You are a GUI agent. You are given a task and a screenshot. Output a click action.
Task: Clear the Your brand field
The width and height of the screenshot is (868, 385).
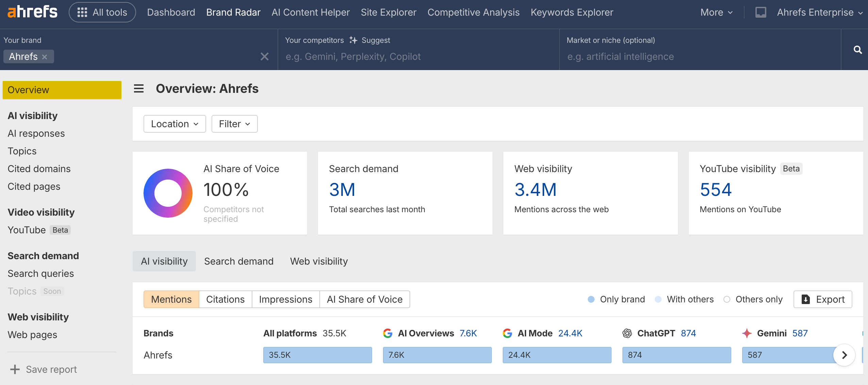pyautogui.click(x=264, y=56)
